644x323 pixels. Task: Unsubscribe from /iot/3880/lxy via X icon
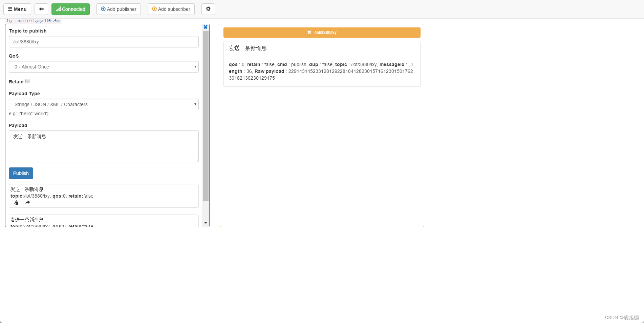coord(309,32)
